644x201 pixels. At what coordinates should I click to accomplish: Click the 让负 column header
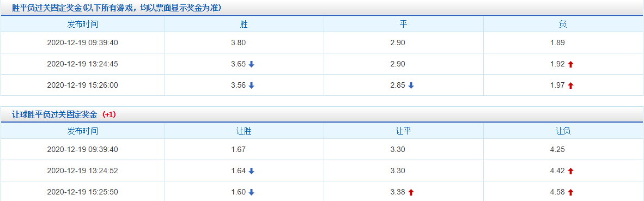[x=563, y=131]
